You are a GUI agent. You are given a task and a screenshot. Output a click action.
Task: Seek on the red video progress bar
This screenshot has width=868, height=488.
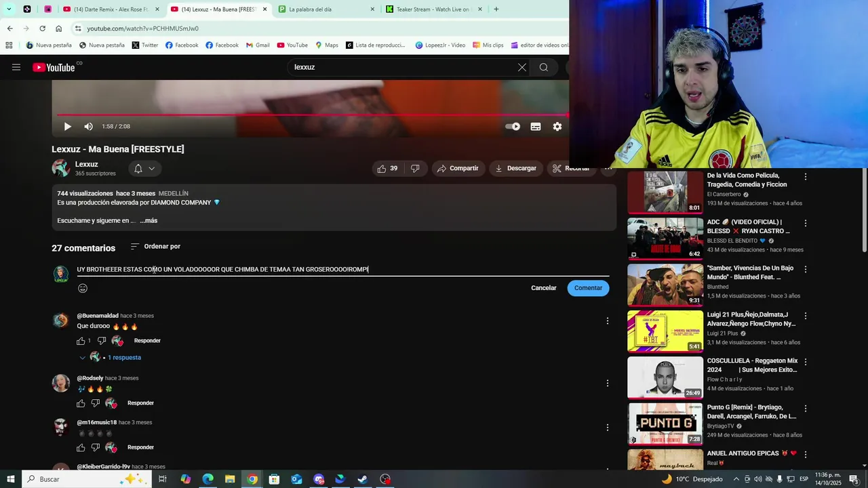[x=312, y=115]
